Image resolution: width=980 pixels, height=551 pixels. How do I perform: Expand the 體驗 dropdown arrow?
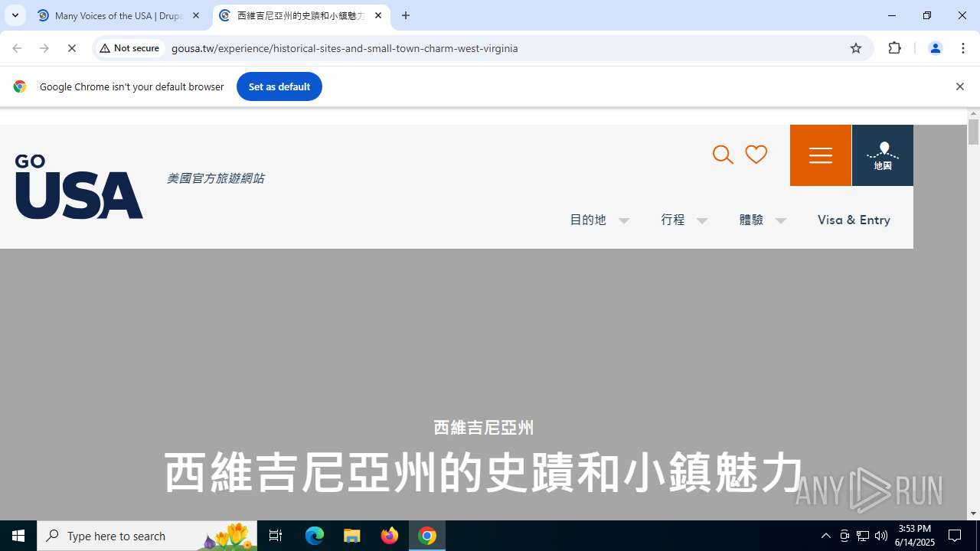coord(781,220)
